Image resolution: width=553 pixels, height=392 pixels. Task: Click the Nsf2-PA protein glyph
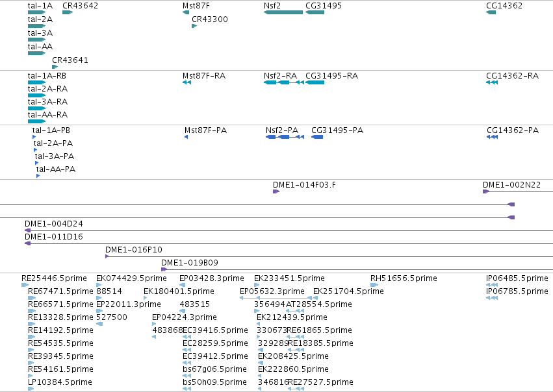(285, 137)
